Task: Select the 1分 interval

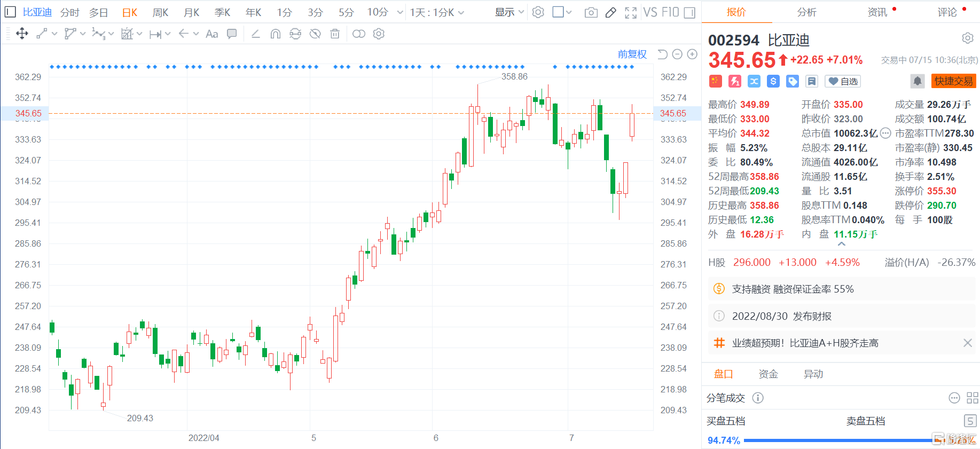Action: [x=285, y=12]
